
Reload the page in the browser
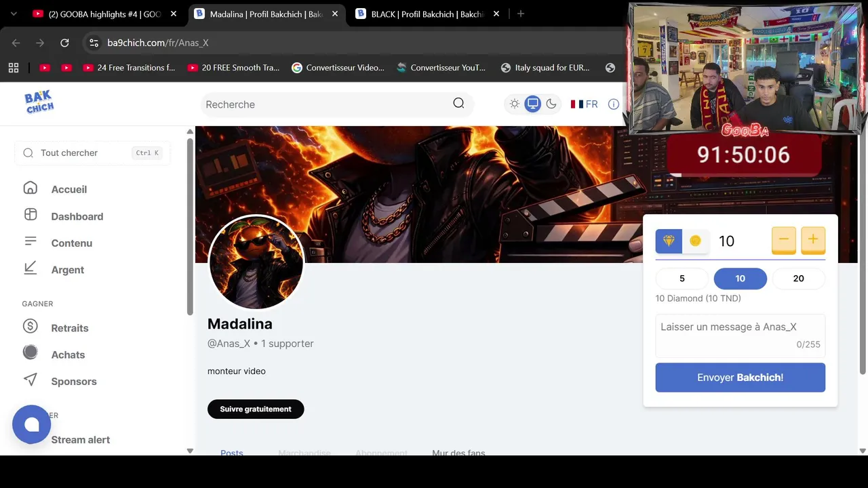click(64, 43)
